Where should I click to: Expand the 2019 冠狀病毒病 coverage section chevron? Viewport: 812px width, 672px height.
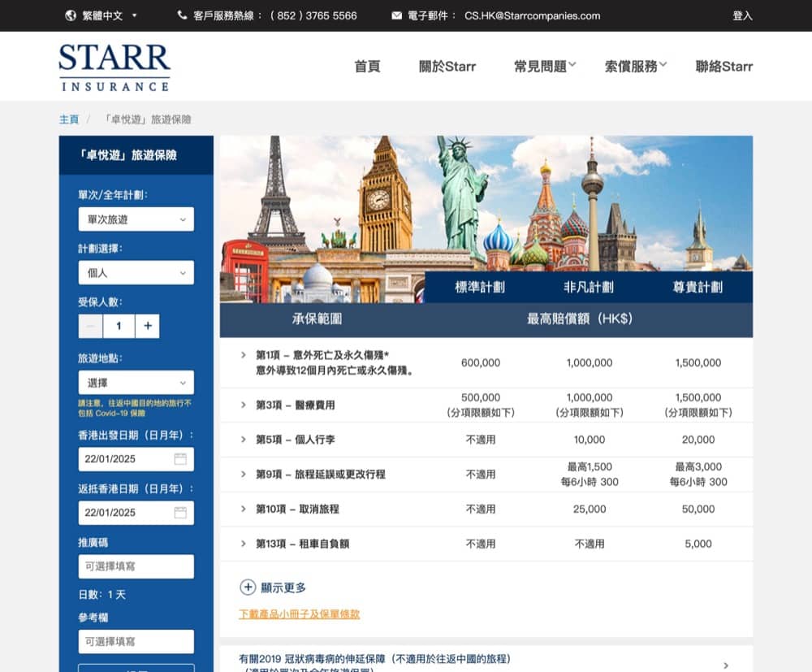pyautogui.click(x=726, y=665)
